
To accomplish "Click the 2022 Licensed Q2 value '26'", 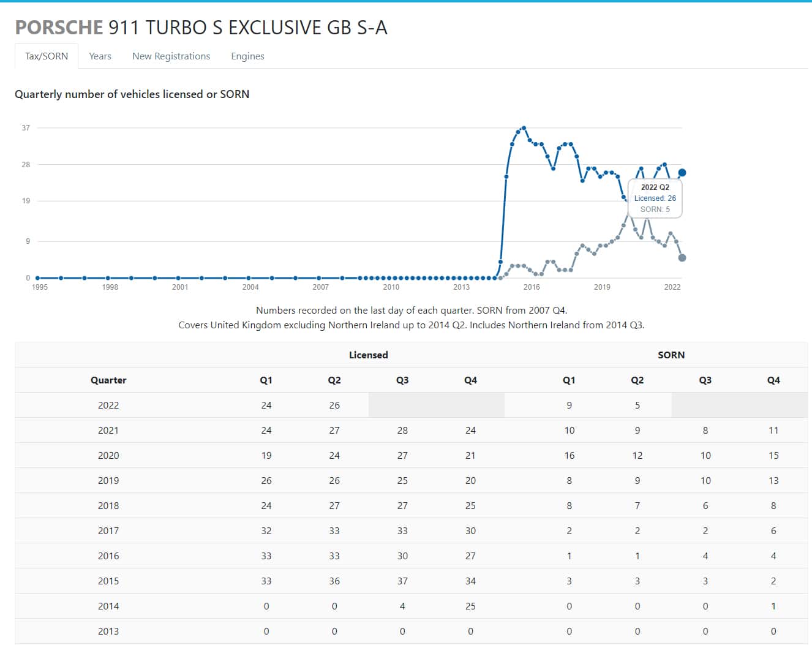I will pos(334,405).
